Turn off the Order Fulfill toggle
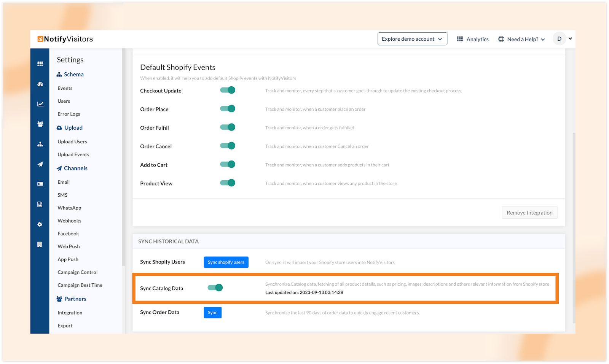This screenshot has height=364, width=609. click(x=228, y=127)
